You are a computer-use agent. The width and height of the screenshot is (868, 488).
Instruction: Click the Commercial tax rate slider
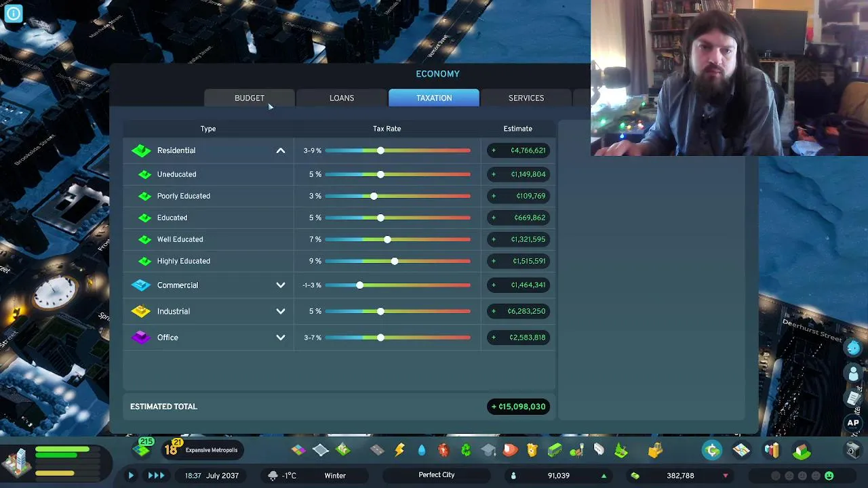(x=398, y=285)
